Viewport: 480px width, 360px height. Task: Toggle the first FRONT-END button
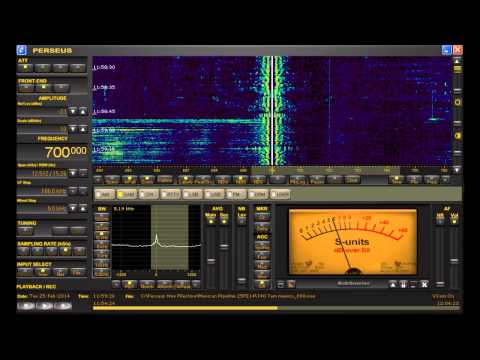click(26, 88)
